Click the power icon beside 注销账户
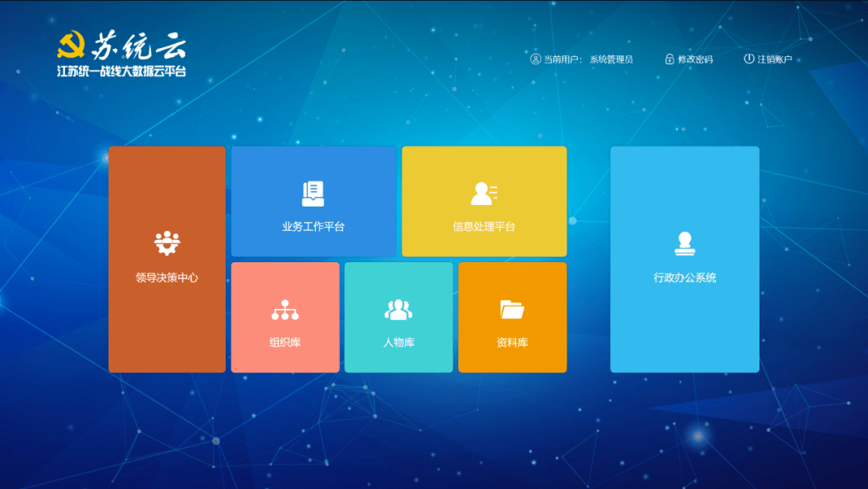 coord(749,59)
